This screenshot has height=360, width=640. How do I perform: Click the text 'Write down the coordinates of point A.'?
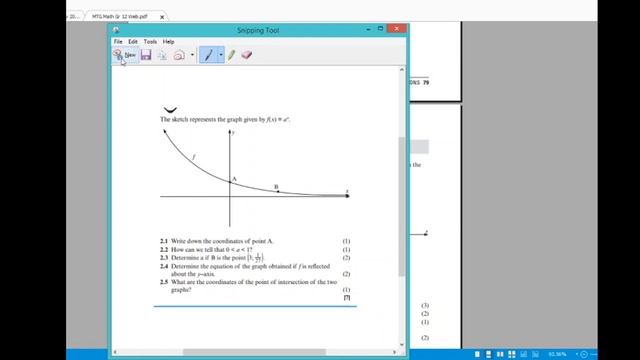tap(222, 241)
